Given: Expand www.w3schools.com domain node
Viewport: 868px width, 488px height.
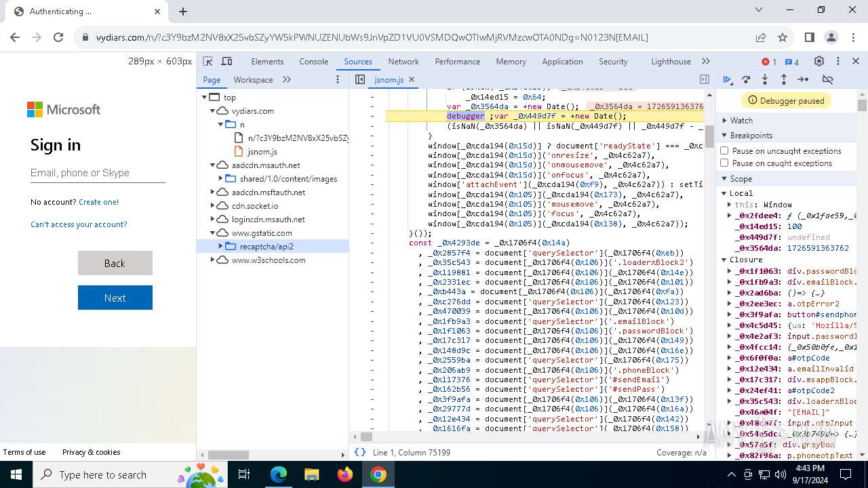Looking at the screenshot, I should [212, 260].
